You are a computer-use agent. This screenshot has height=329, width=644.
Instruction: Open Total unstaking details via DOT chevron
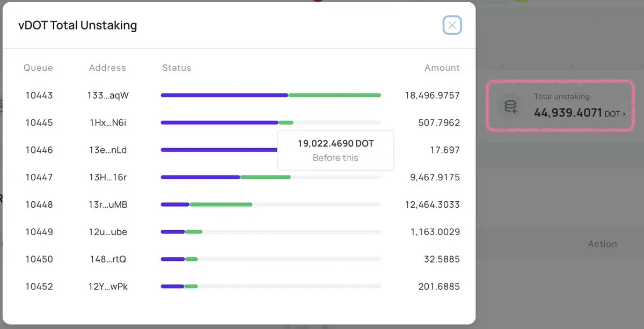click(615, 114)
